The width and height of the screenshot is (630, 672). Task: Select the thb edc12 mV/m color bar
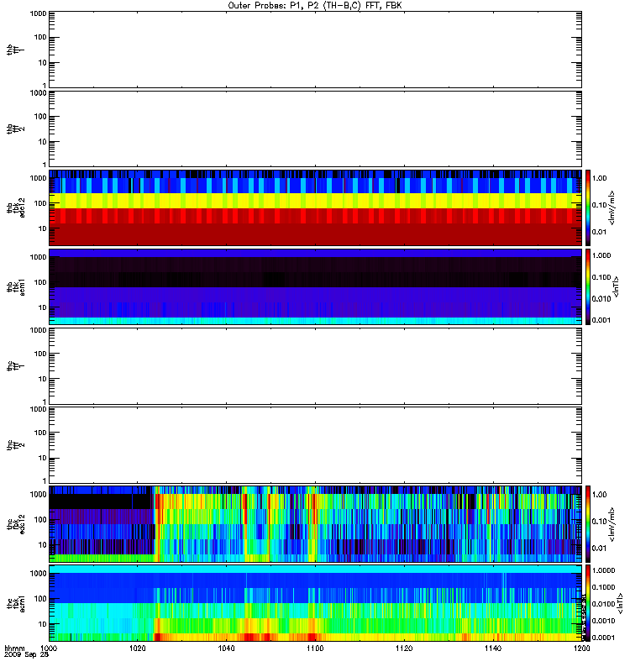(x=590, y=207)
